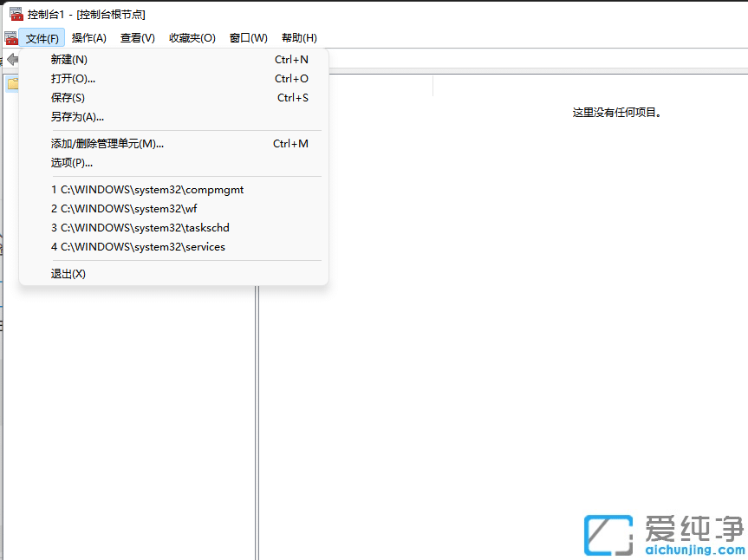Image resolution: width=748 pixels, height=560 pixels.
Task: Open the 收藏夹(O) menu
Action: click(192, 37)
